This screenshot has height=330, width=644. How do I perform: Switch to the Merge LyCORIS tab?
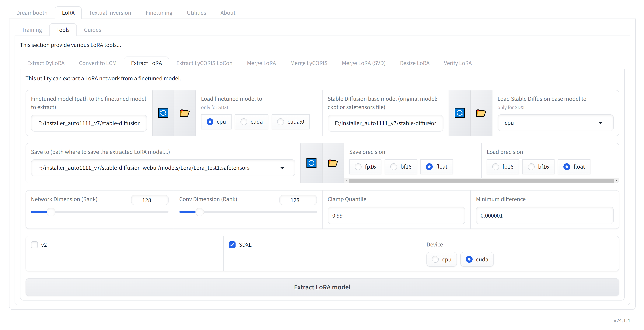coord(309,63)
